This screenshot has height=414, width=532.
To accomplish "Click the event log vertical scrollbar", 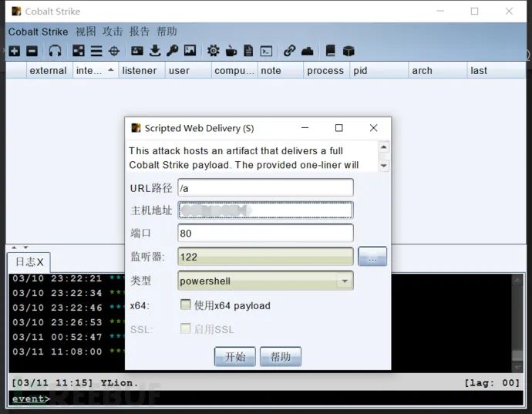I will 517,323.
